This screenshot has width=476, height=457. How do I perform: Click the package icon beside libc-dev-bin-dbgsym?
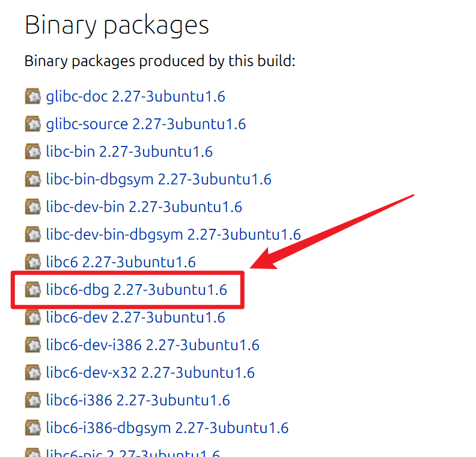32,234
